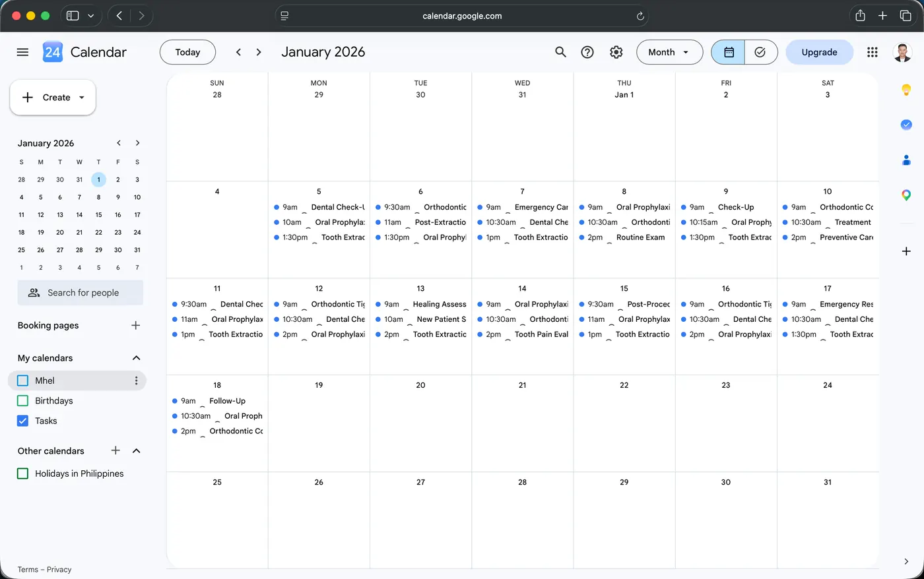Open Google Maps side panel
Image resolution: width=924 pixels, height=579 pixels.
click(x=906, y=195)
